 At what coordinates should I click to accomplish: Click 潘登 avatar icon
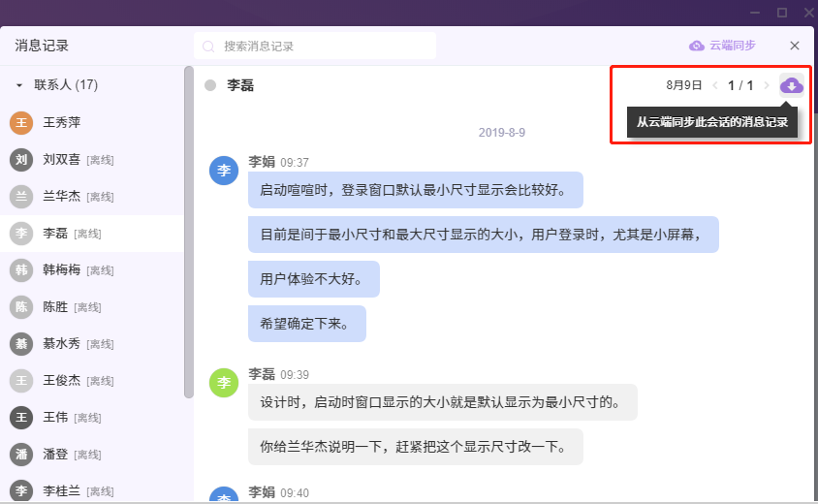click(x=20, y=455)
